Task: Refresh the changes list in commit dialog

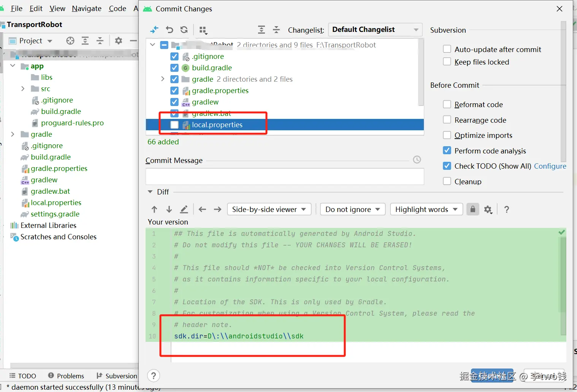Action: [184, 30]
